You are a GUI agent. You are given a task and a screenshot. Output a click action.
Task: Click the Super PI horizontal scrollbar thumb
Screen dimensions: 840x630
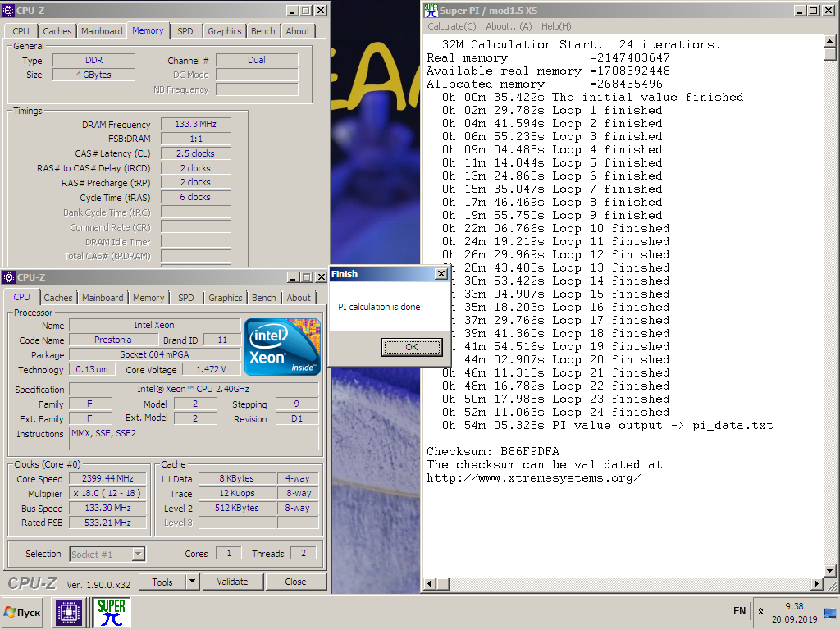point(443,583)
